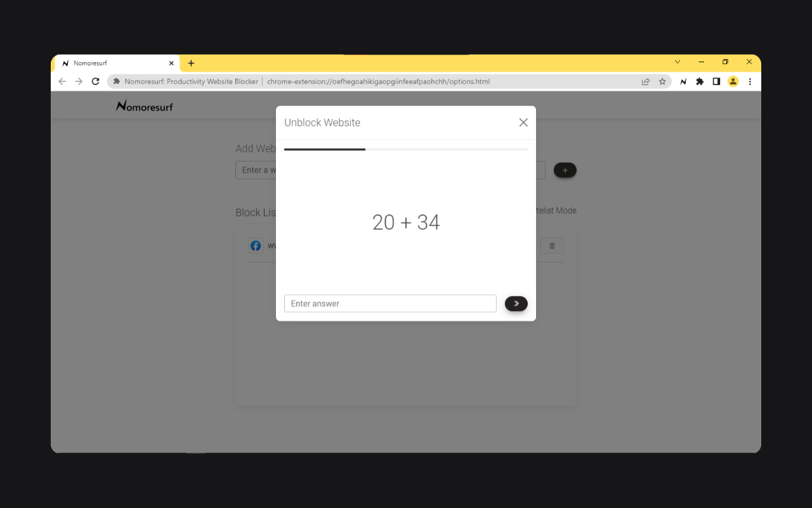Submit the answer with the double-arrow button
This screenshot has width=812, height=508.
pos(516,304)
